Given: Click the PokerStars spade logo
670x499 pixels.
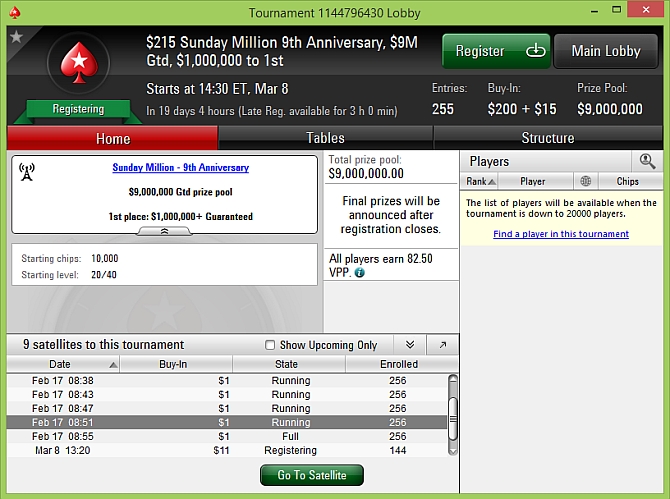Looking at the screenshot, I should point(79,63).
